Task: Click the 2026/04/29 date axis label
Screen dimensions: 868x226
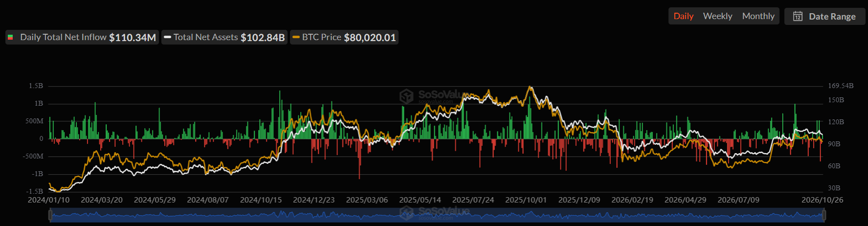Action: (x=685, y=200)
